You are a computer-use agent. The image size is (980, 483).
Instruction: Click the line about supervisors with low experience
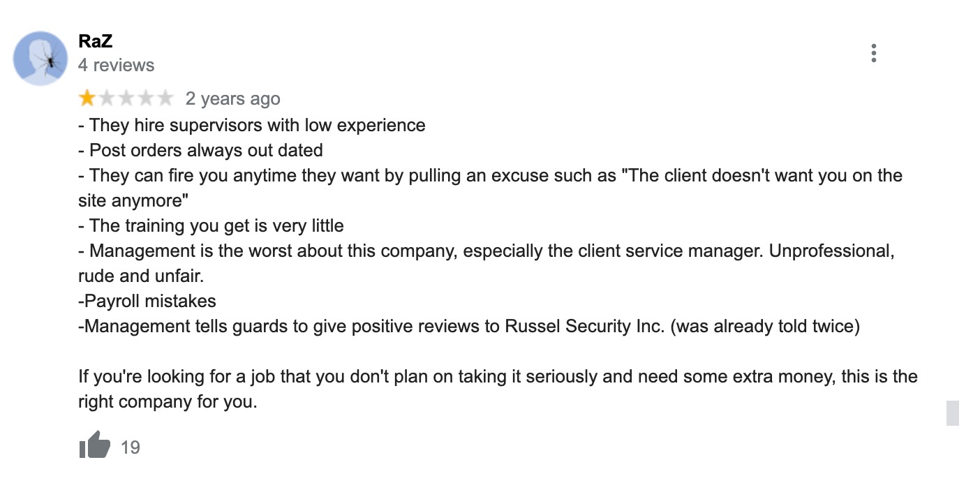pos(252,126)
